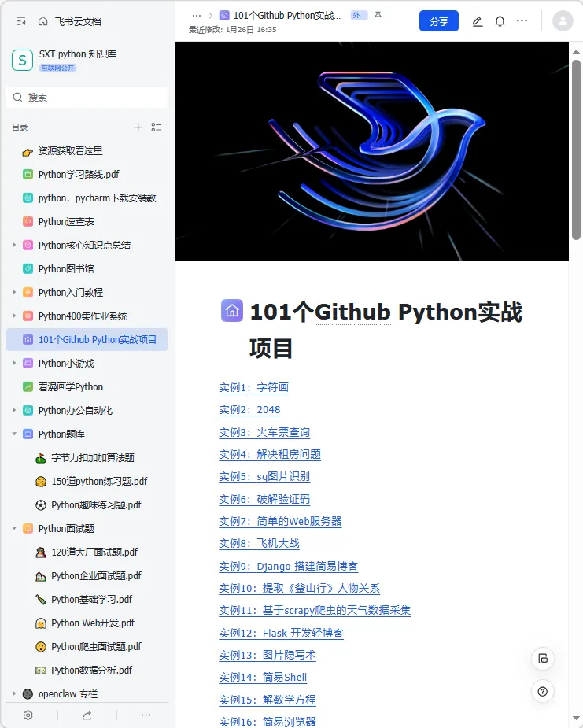The height and width of the screenshot is (728, 583).
Task: Open link 实例2：2048
Action: click(249, 409)
